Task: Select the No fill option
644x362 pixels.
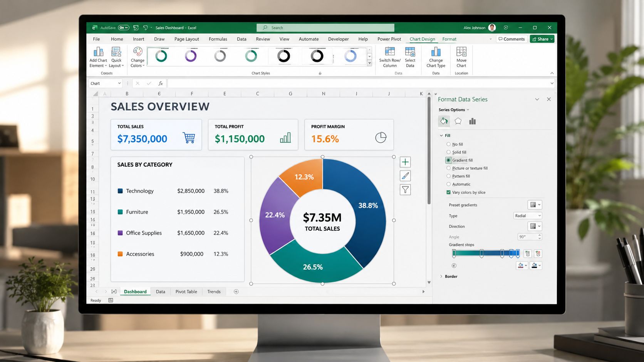Action: pos(448,144)
